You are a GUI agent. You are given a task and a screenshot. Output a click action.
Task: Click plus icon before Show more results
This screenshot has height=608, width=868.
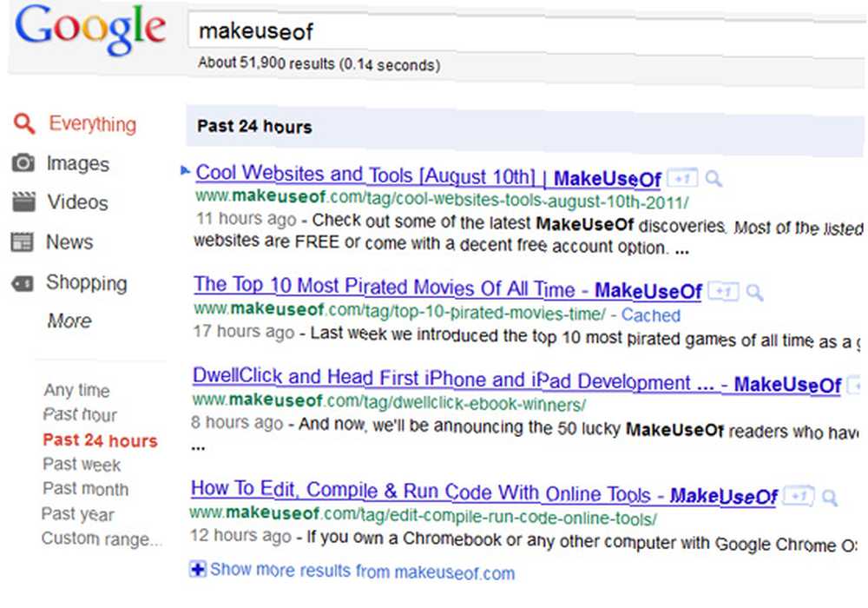pos(198,569)
